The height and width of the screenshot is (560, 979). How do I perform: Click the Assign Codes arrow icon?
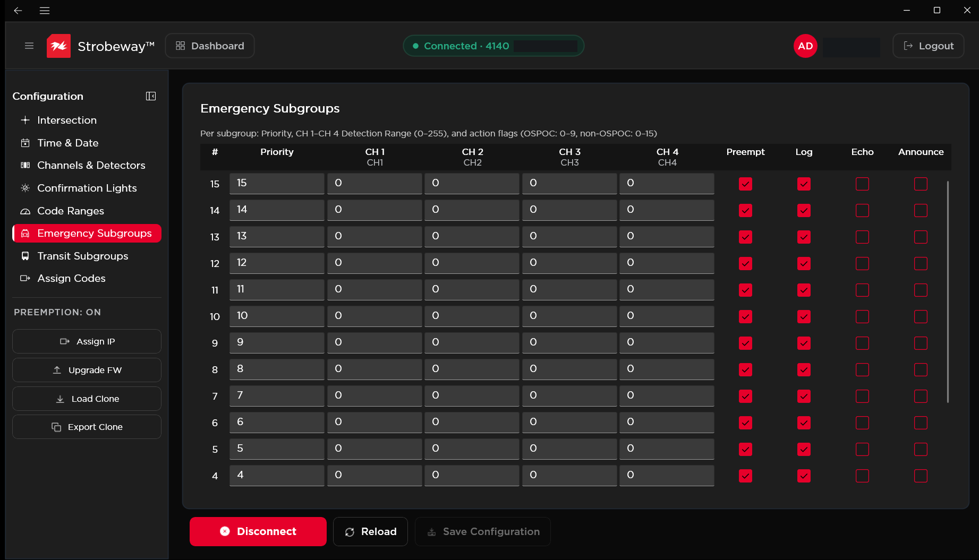(x=25, y=278)
